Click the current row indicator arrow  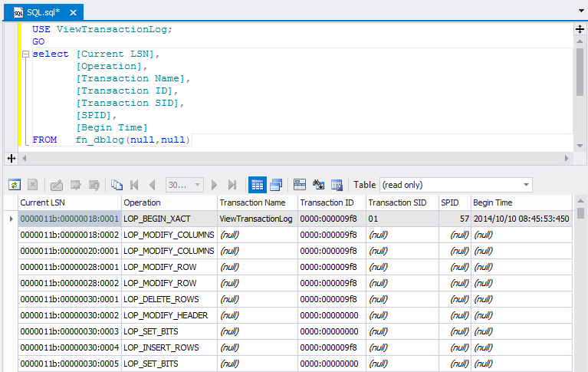[x=11, y=219]
